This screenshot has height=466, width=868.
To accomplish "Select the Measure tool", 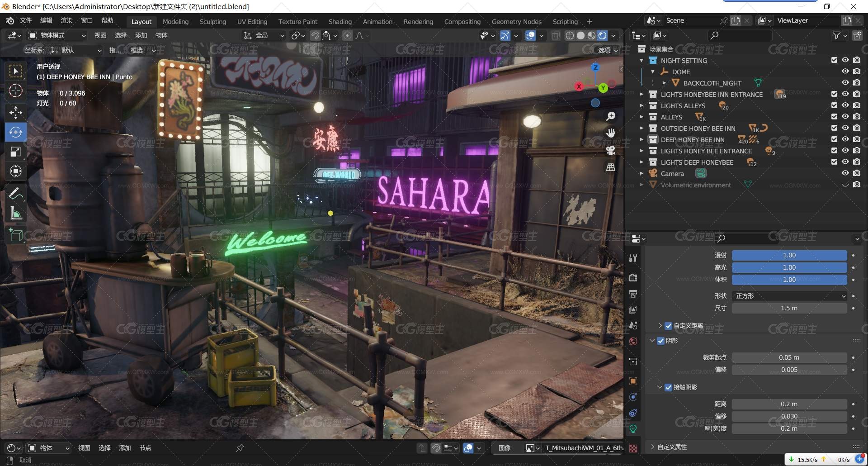I will coord(16,213).
